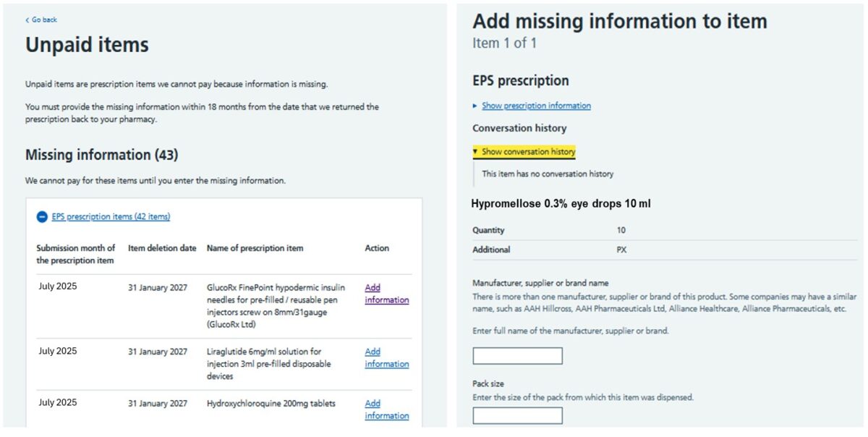The height and width of the screenshot is (437, 868).
Task: Open the Show prescription information link
Action: click(536, 106)
